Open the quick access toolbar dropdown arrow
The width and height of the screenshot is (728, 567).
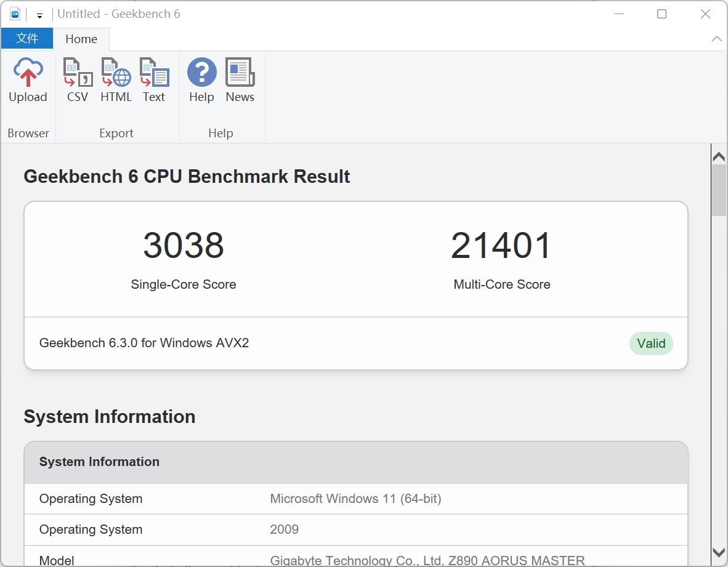click(39, 15)
